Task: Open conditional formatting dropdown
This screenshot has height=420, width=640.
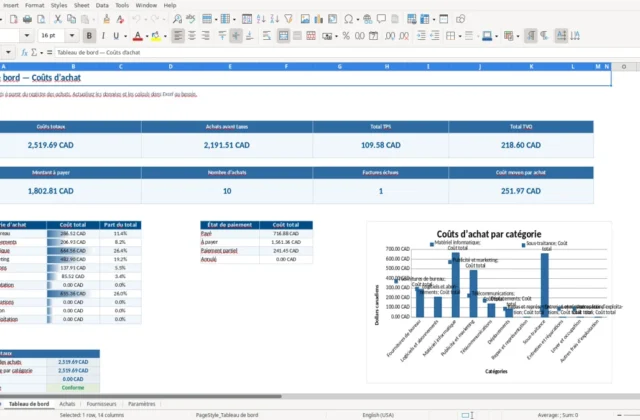Action: (518, 36)
